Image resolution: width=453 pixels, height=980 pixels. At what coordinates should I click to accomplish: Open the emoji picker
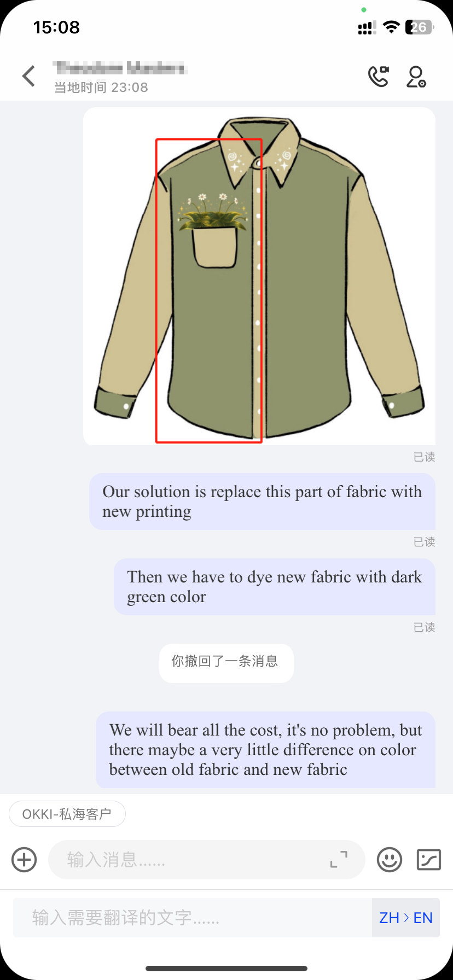(x=390, y=859)
